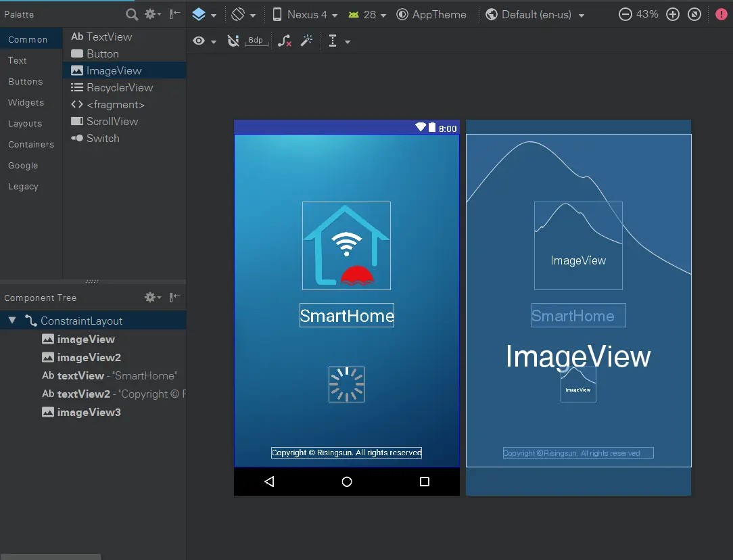Select ConstraintLayout in Component Tree

(93, 321)
